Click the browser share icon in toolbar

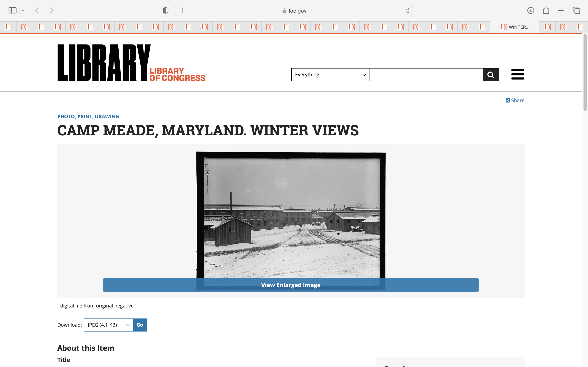[546, 10]
